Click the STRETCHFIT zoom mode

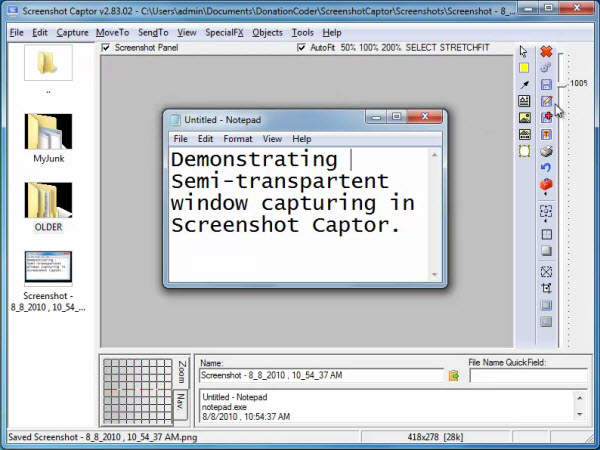coord(465,48)
